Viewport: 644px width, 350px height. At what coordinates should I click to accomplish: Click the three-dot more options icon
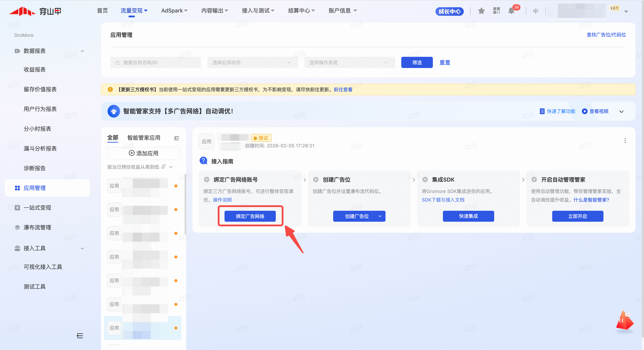point(625,141)
